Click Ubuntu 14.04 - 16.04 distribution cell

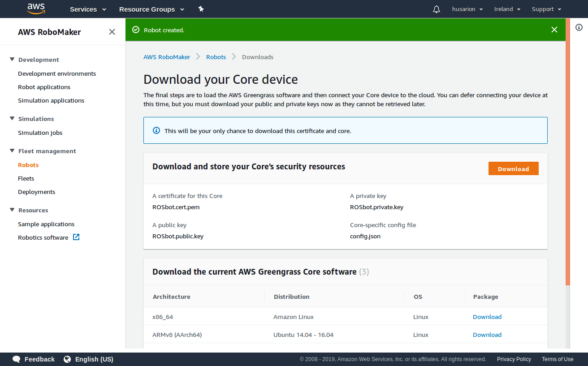click(x=303, y=335)
